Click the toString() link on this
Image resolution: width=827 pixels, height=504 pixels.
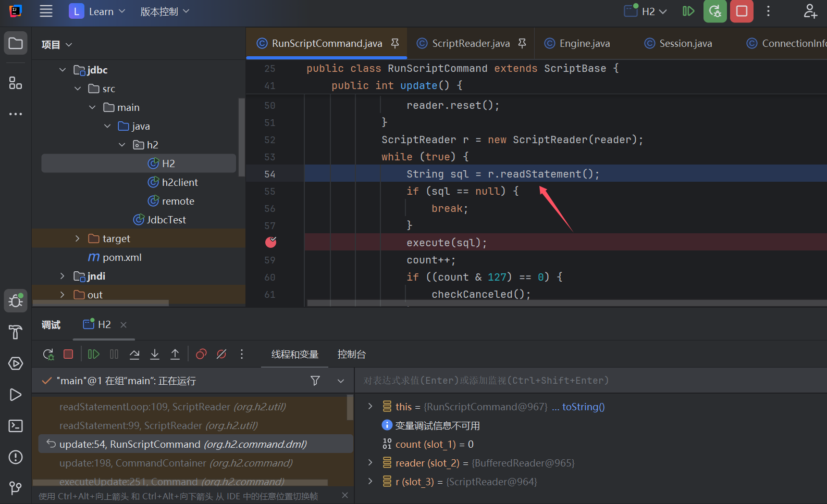coord(583,407)
